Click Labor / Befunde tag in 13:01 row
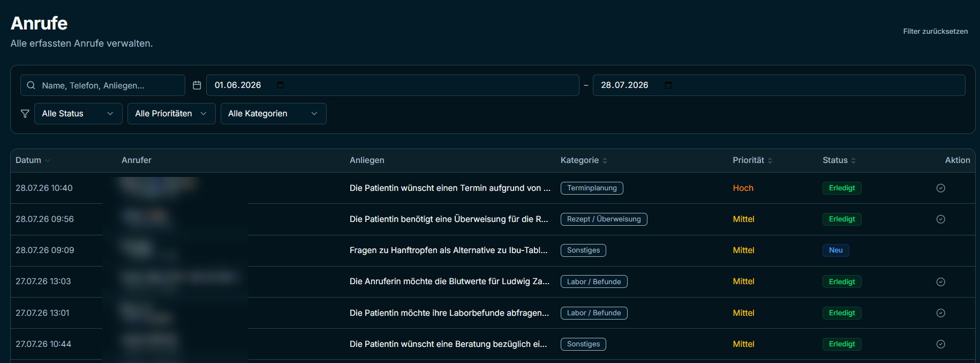Image resolution: width=980 pixels, height=363 pixels. pyautogui.click(x=594, y=313)
